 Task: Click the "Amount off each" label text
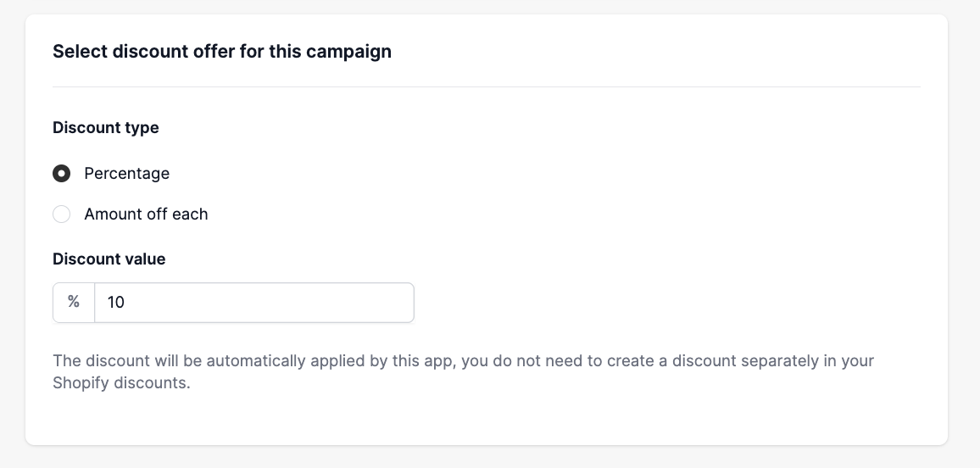146,214
